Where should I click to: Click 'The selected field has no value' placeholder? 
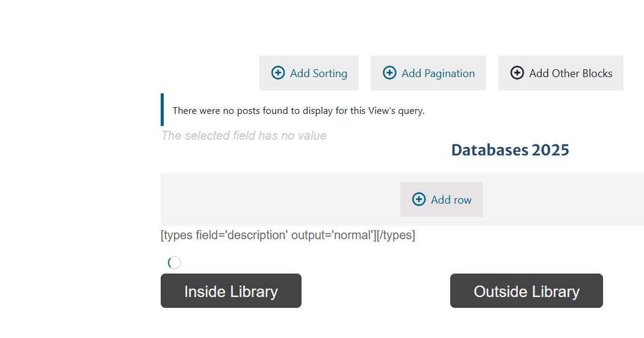[244, 136]
